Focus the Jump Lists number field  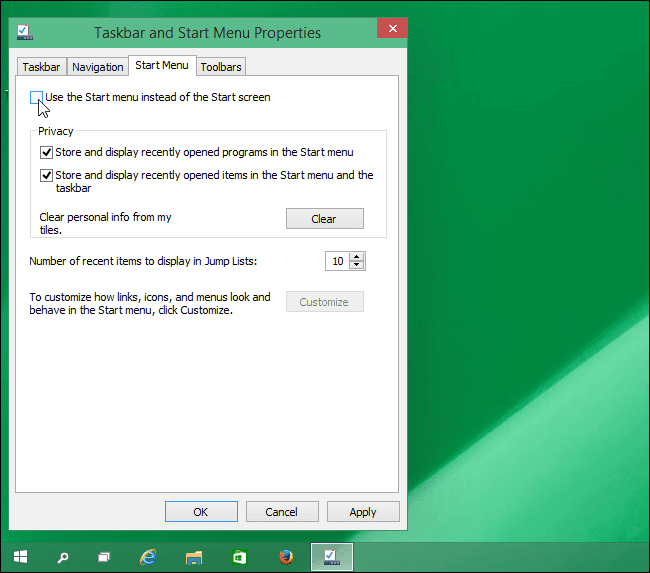point(337,261)
